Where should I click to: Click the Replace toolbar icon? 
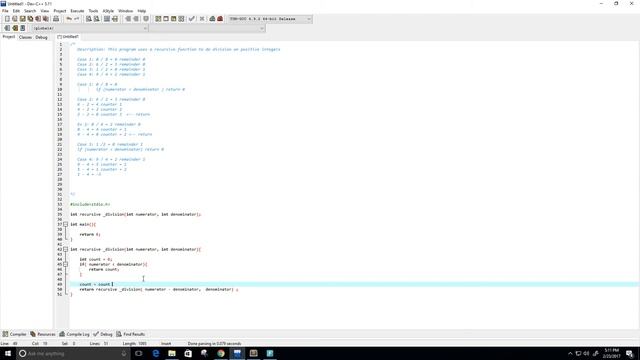tap(97, 19)
